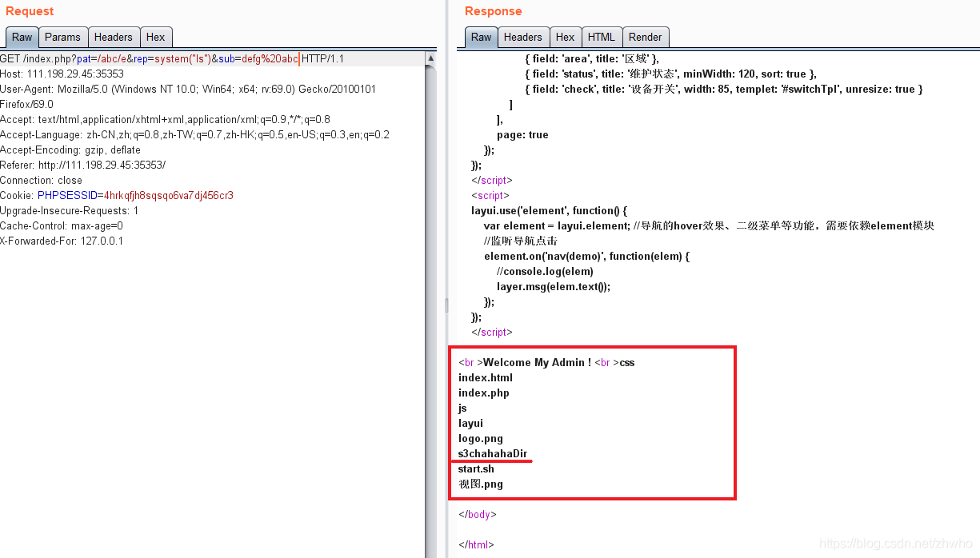The image size is (980, 558).
Task: Switch to the Request Params tab
Action: (x=62, y=37)
